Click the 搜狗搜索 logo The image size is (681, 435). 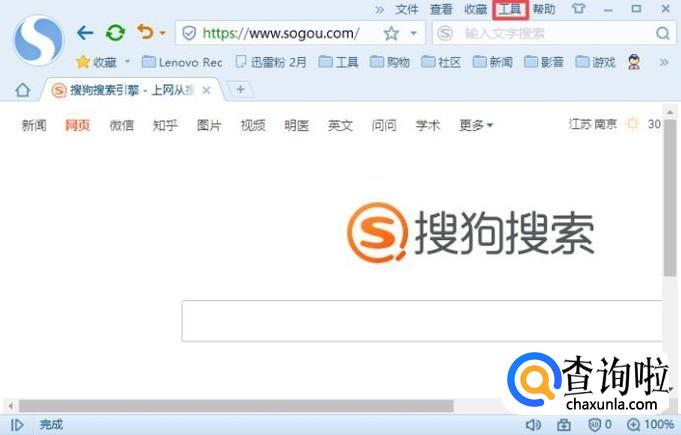tap(471, 232)
